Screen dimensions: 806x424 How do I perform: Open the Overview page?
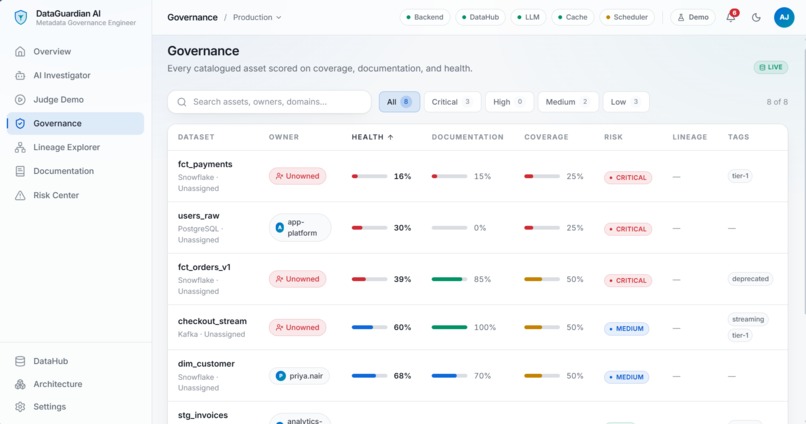point(75,51)
